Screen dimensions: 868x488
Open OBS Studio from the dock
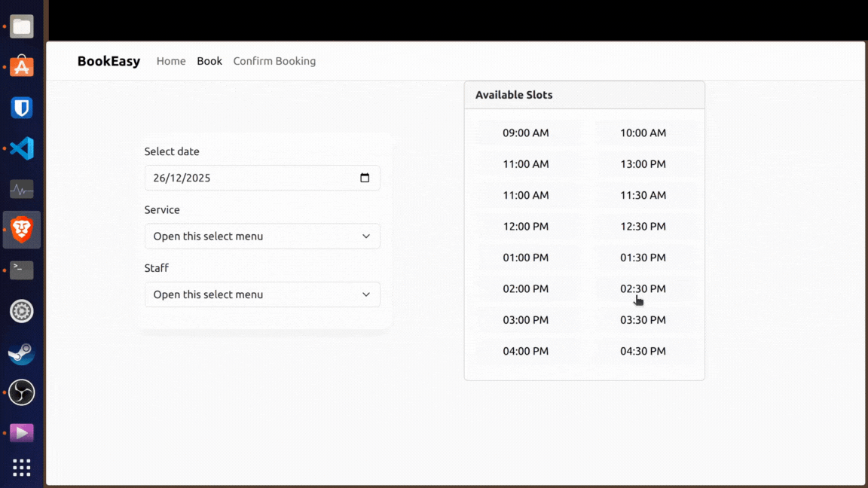pos(22,392)
